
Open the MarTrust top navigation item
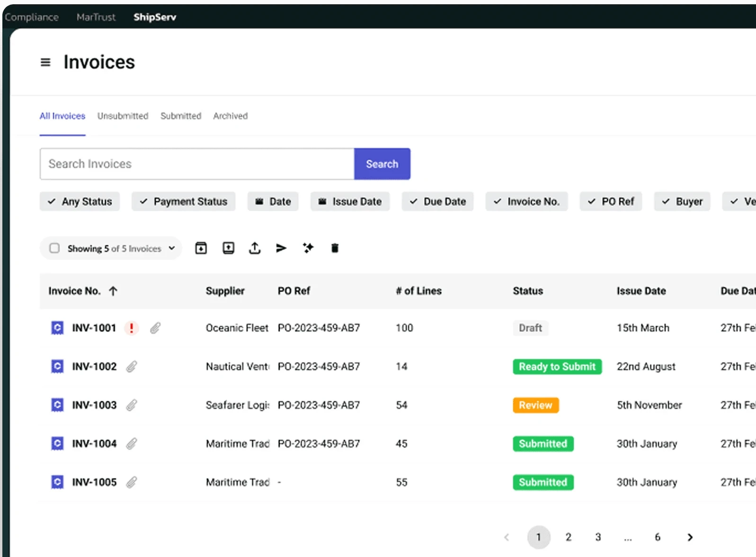(96, 17)
